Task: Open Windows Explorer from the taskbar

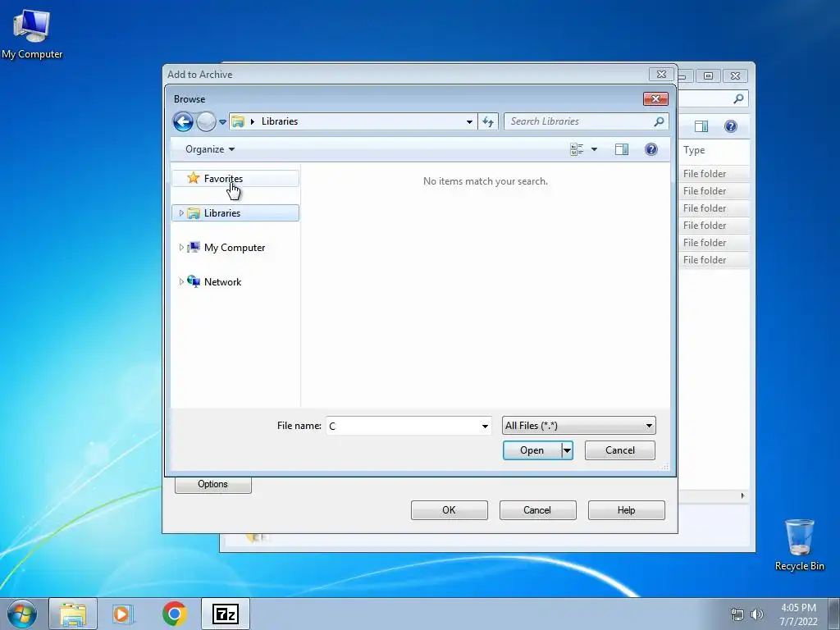Action: tap(73, 614)
